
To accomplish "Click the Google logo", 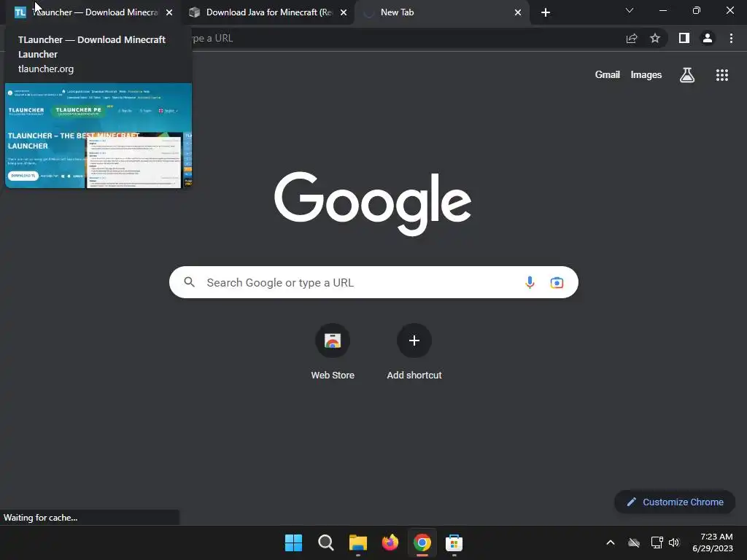I will click(x=373, y=203).
